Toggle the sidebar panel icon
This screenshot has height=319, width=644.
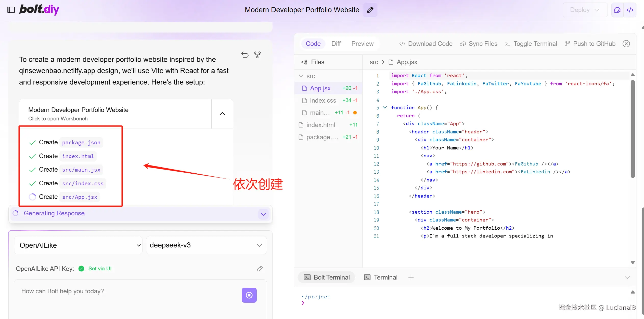[11, 10]
